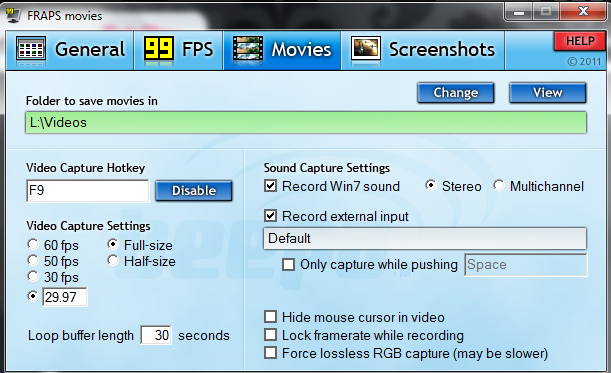
Task: Click the loop buffer length field
Action: pyautogui.click(x=156, y=335)
